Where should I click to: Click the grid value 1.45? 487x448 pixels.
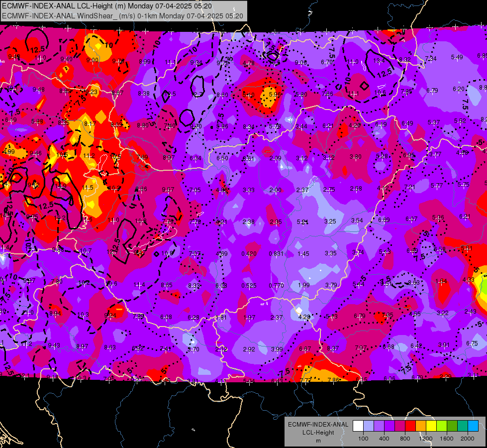pos(303,254)
